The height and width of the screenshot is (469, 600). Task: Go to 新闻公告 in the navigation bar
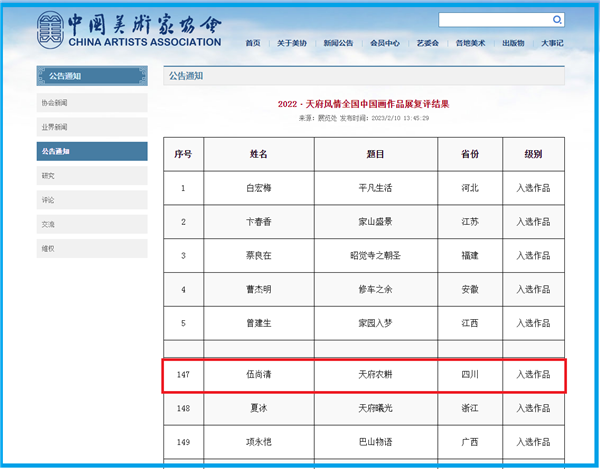tap(337, 43)
